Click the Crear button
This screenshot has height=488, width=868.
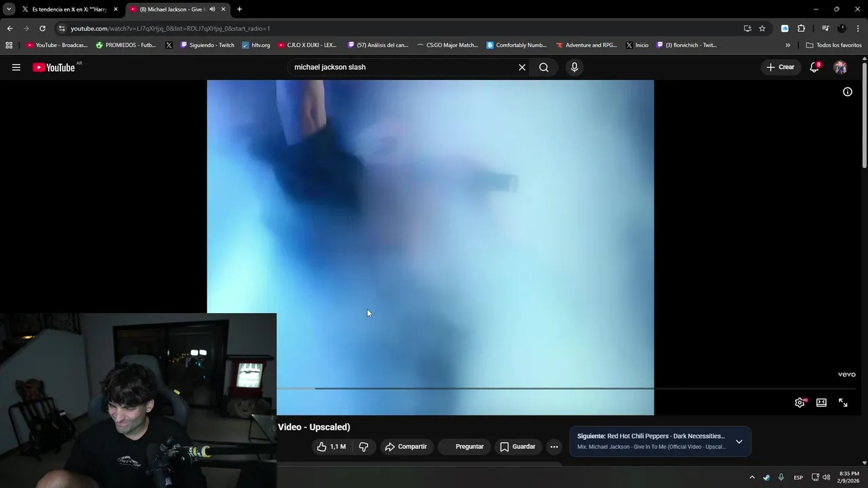[x=780, y=67]
